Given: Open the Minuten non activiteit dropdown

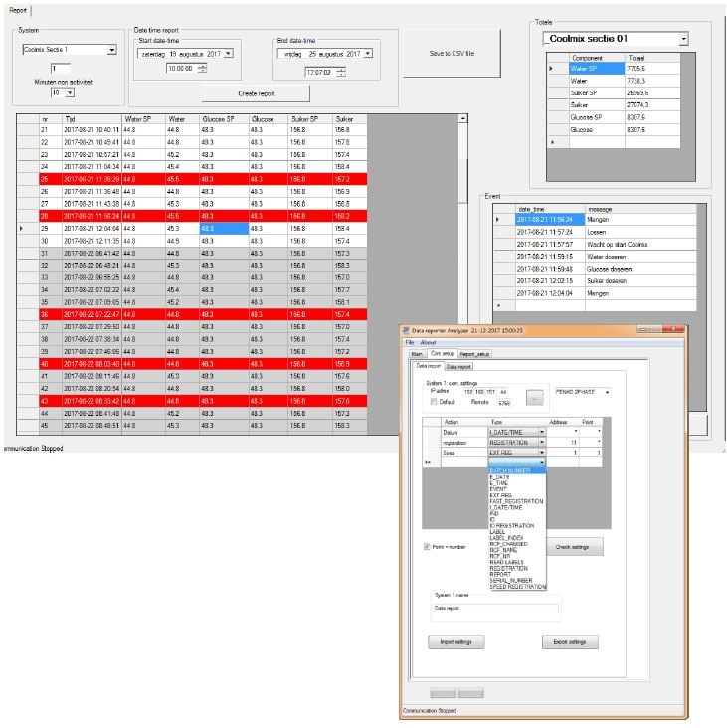Looking at the screenshot, I should click(x=70, y=92).
